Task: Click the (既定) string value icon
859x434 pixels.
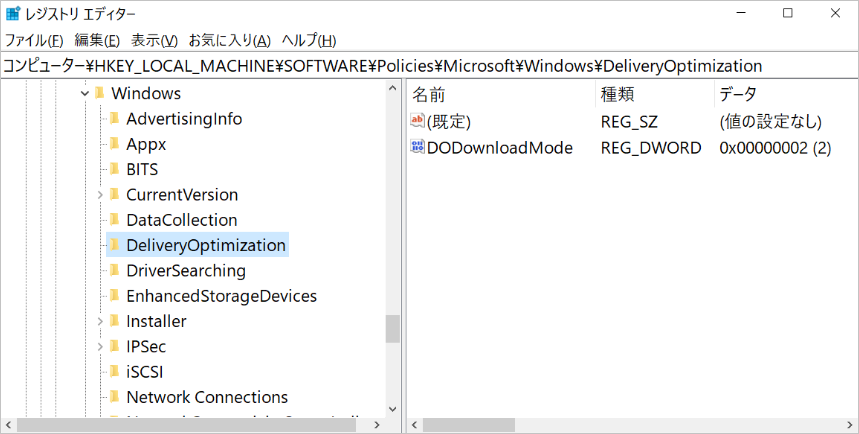Action: click(x=417, y=121)
